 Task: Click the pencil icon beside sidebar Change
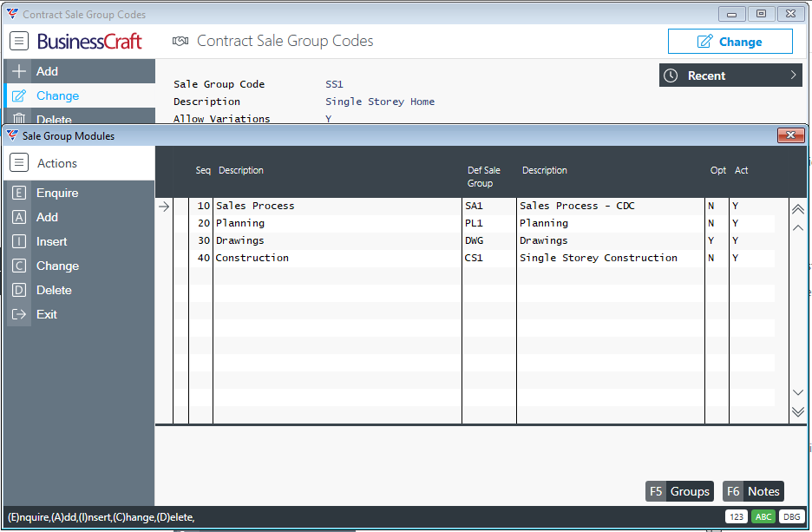[19, 95]
